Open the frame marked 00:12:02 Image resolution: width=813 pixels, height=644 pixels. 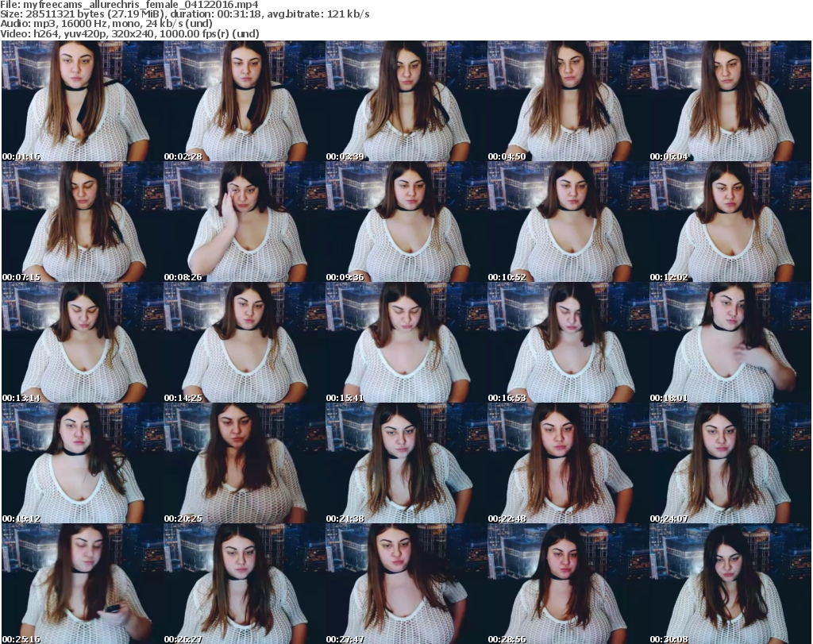(730, 222)
